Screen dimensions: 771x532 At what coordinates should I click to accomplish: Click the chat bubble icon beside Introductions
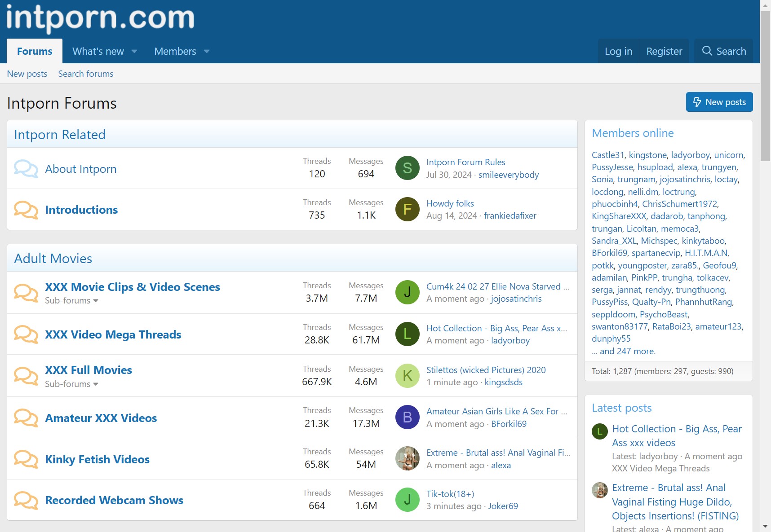26,210
